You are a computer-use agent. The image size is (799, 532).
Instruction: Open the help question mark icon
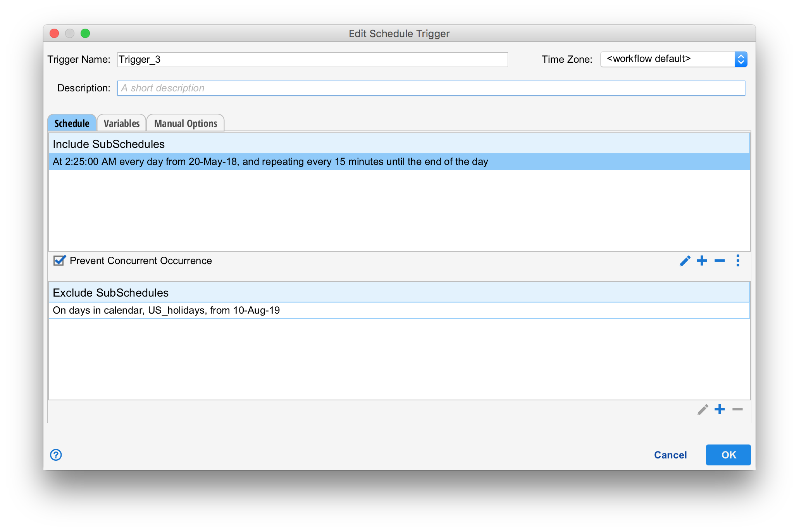(56, 455)
